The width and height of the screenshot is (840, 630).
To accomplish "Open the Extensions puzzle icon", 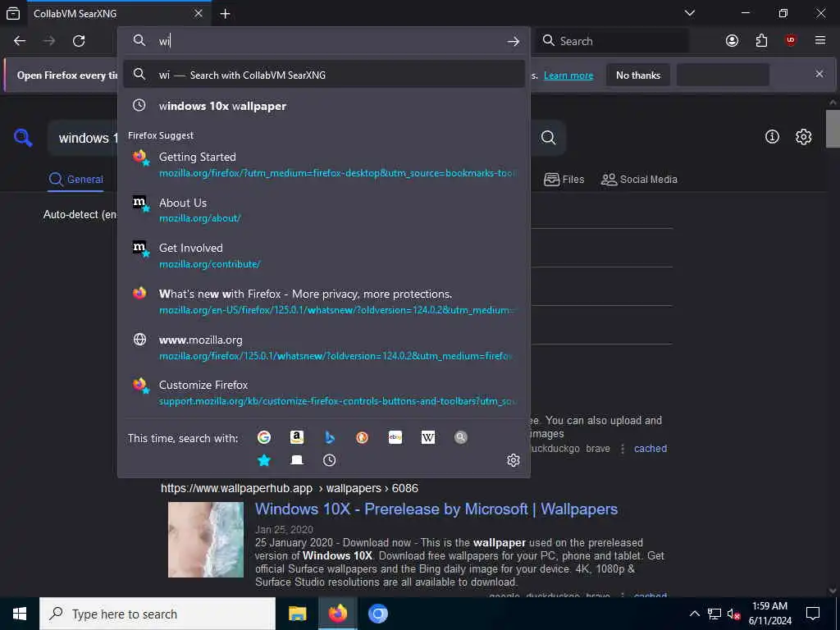I will [x=761, y=41].
